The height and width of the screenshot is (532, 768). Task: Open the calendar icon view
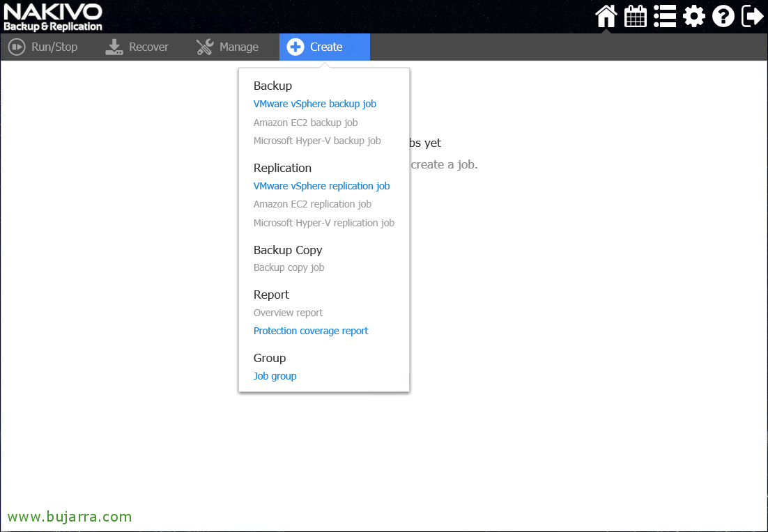pyautogui.click(x=636, y=16)
